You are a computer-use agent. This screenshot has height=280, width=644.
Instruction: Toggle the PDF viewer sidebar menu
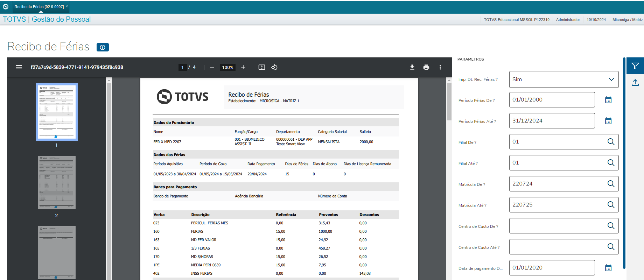(19, 67)
